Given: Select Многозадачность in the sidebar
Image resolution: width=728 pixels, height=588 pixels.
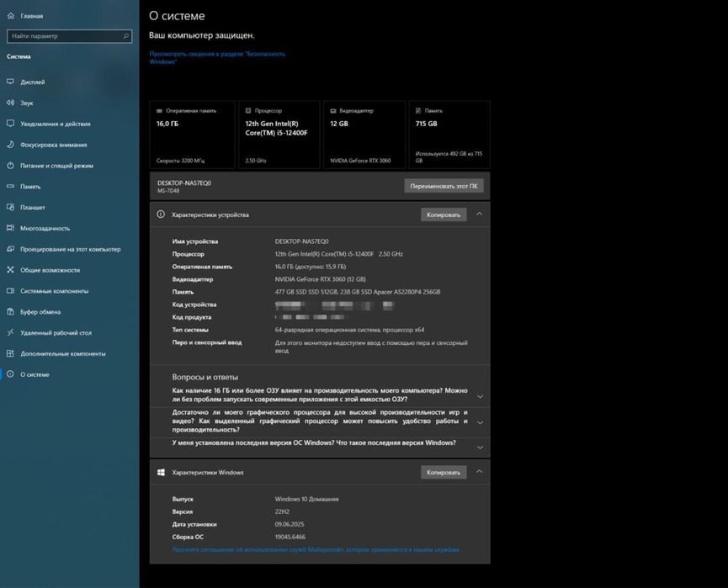Looking at the screenshot, I should [69, 228].
